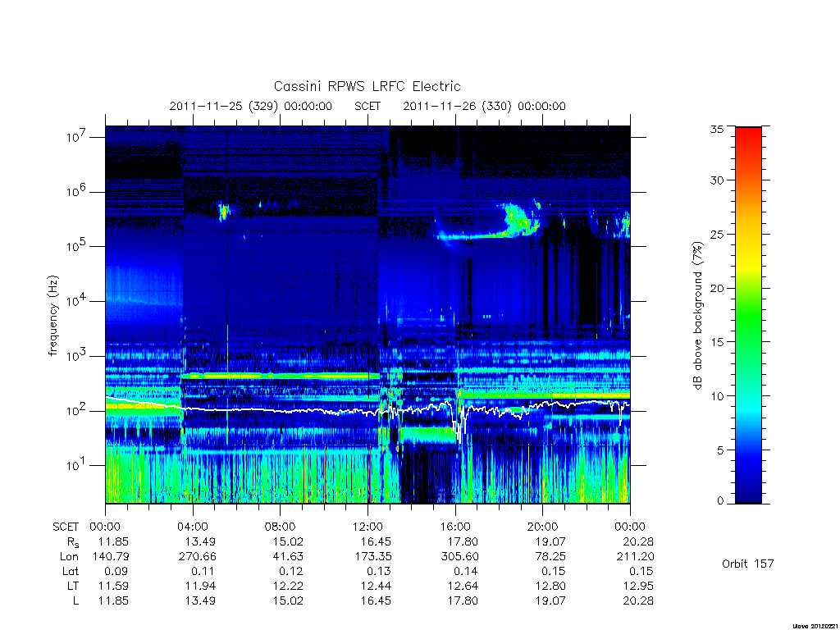
Task: Click "17.80" in the Rs row
Action: (x=463, y=541)
